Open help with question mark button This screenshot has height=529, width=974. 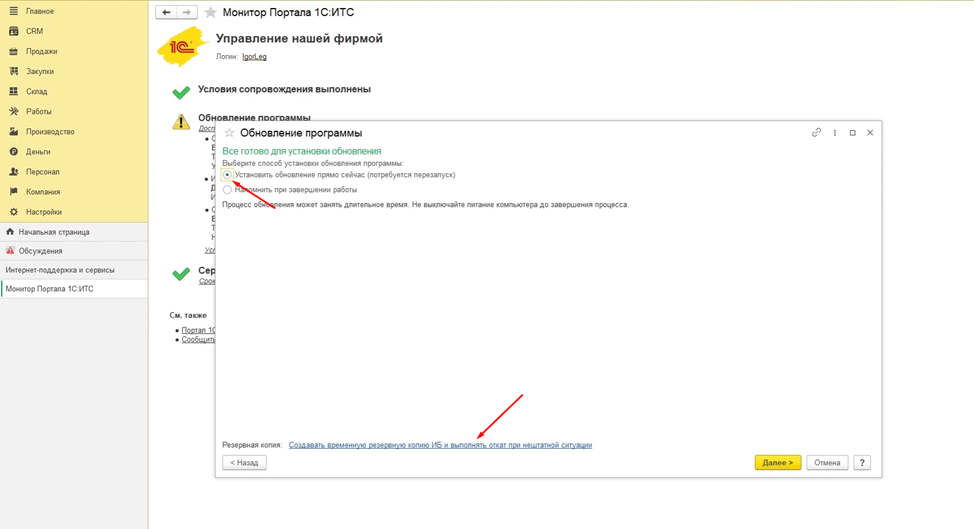[862, 463]
